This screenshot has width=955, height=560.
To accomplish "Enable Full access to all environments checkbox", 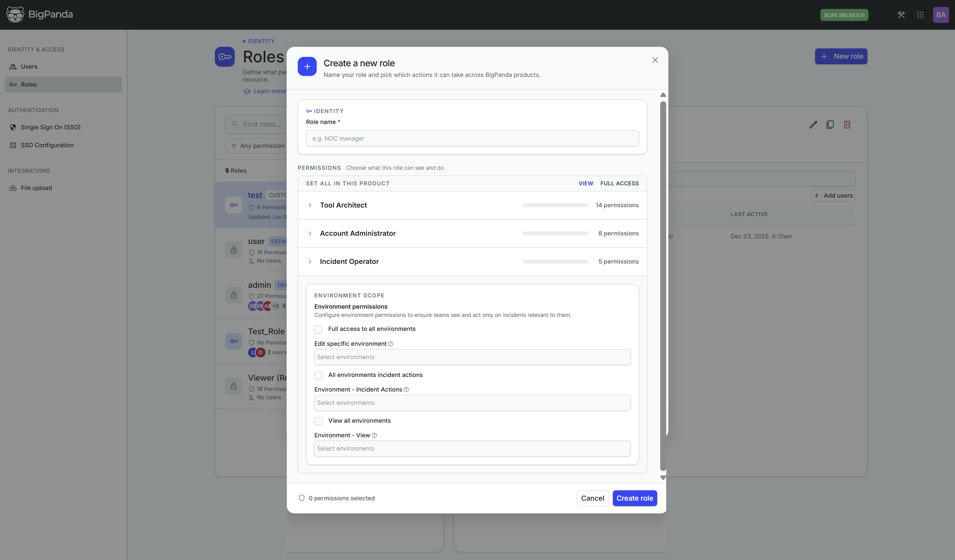I will pyautogui.click(x=318, y=329).
